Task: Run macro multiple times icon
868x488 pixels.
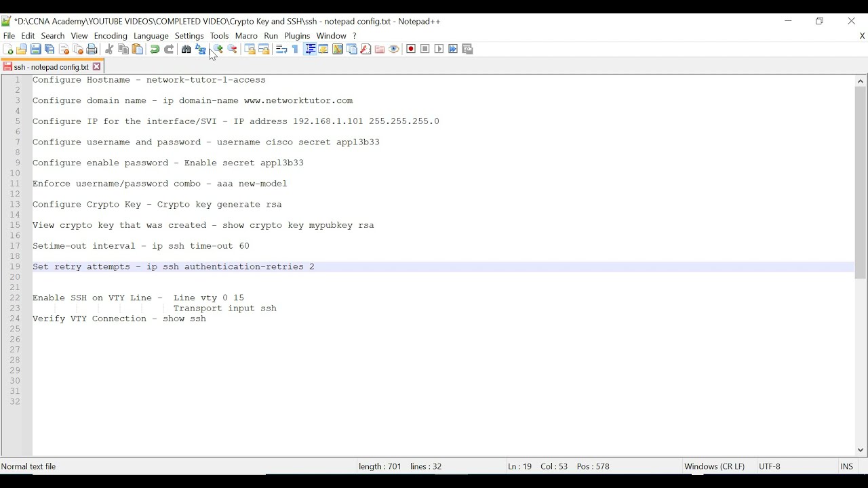Action: (x=453, y=49)
